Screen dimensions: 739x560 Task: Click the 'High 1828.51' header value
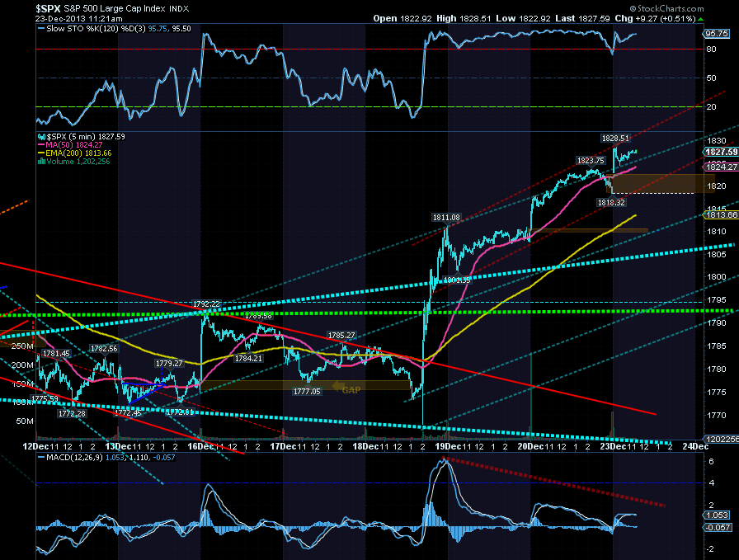tap(464, 18)
